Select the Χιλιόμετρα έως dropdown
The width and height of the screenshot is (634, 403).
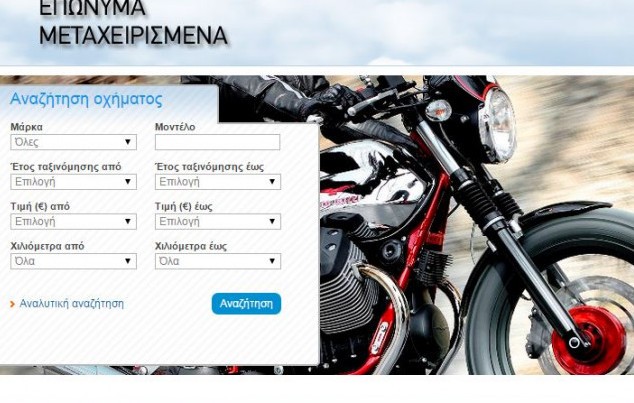click(x=218, y=261)
